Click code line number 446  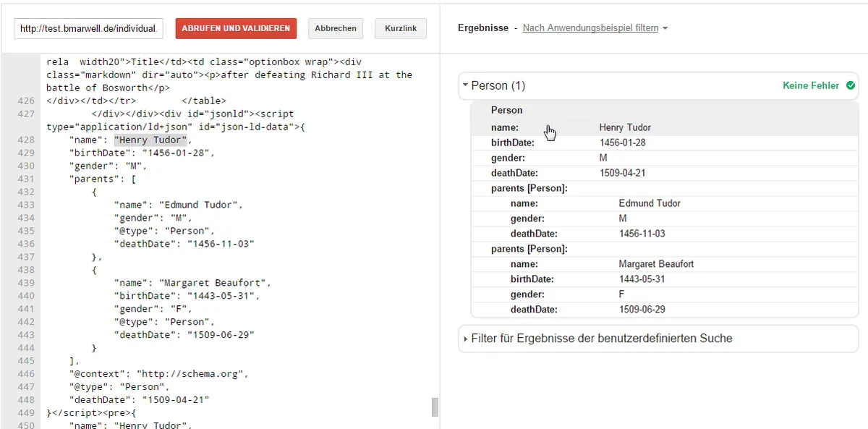click(x=26, y=374)
